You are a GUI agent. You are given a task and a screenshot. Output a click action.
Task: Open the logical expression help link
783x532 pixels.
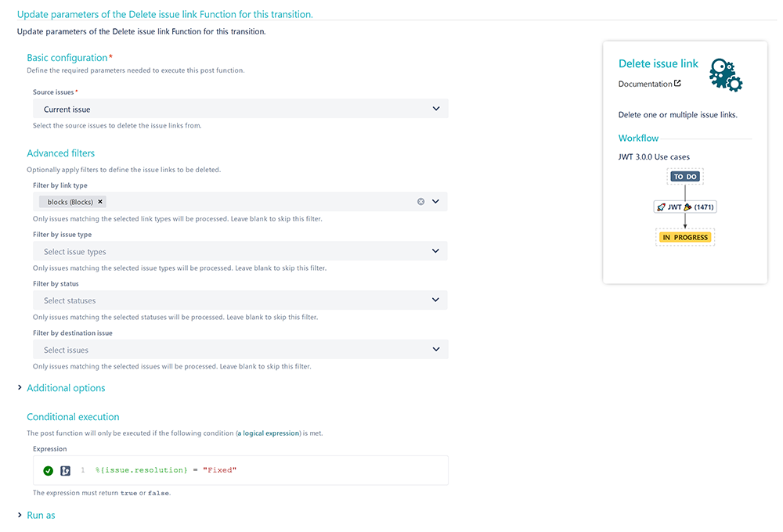tap(269, 433)
